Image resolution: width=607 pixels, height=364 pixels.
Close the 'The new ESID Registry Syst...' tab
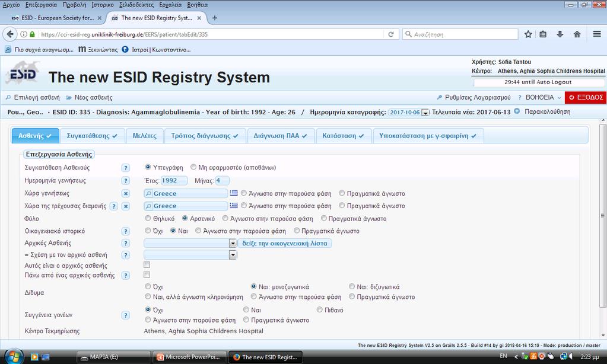click(x=199, y=18)
